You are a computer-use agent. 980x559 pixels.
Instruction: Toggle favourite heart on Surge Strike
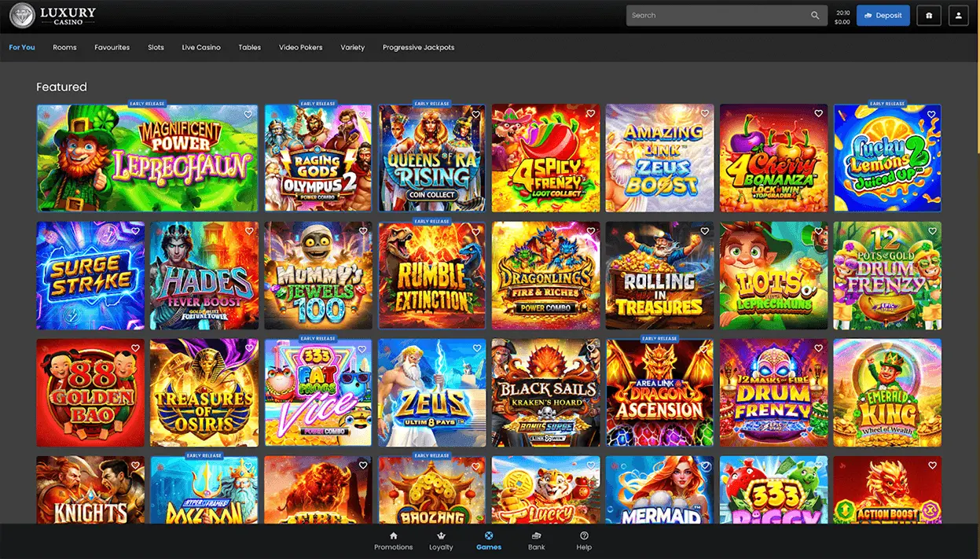click(135, 231)
